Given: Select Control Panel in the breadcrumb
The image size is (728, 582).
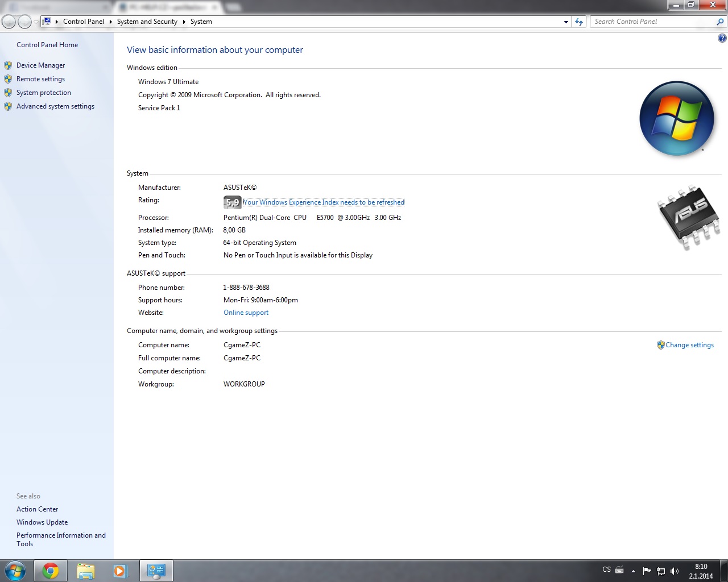Looking at the screenshot, I should tap(84, 22).
